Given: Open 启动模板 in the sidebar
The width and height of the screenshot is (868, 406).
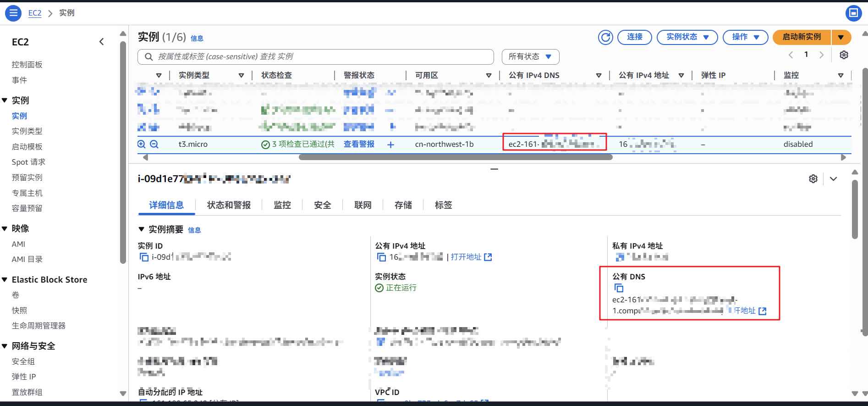Looking at the screenshot, I should (x=27, y=147).
